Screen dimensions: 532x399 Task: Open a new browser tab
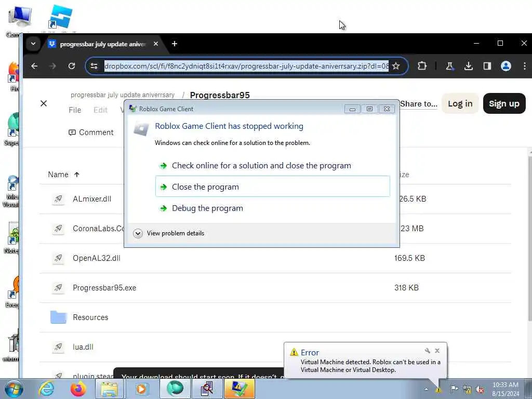(x=175, y=44)
